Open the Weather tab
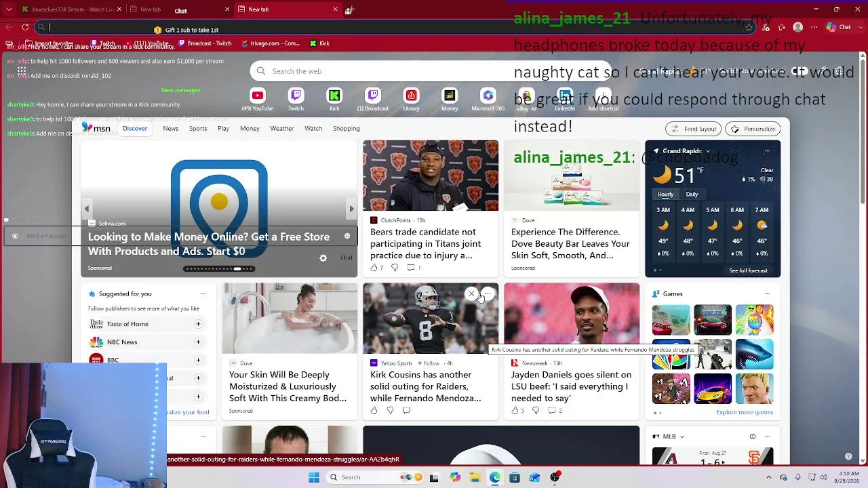This screenshot has width=868, height=488. coord(282,128)
